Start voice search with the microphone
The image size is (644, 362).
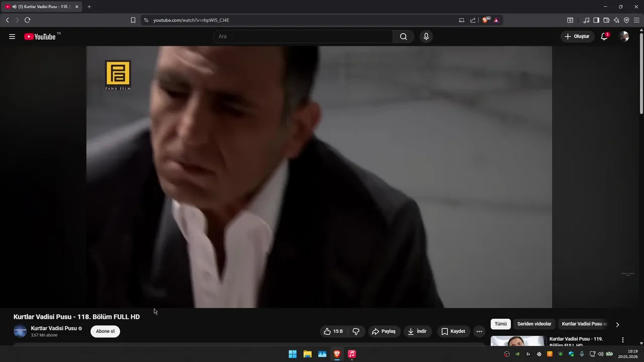(x=426, y=37)
